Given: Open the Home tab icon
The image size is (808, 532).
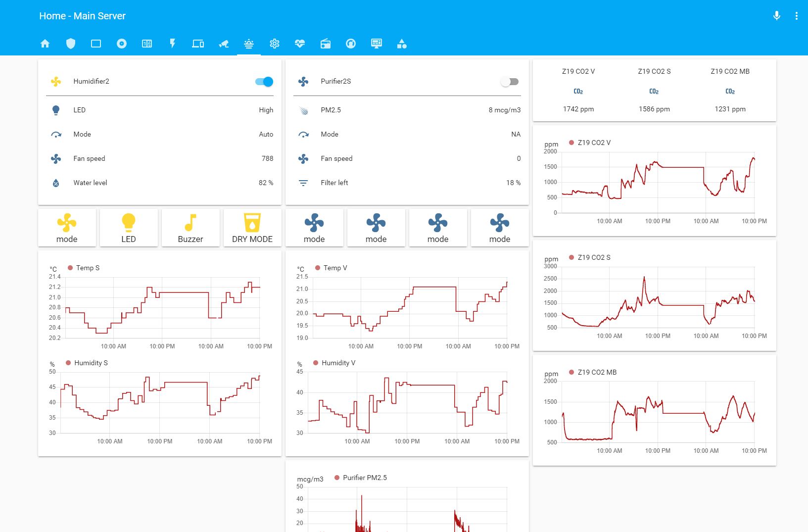Looking at the screenshot, I should tap(45, 44).
